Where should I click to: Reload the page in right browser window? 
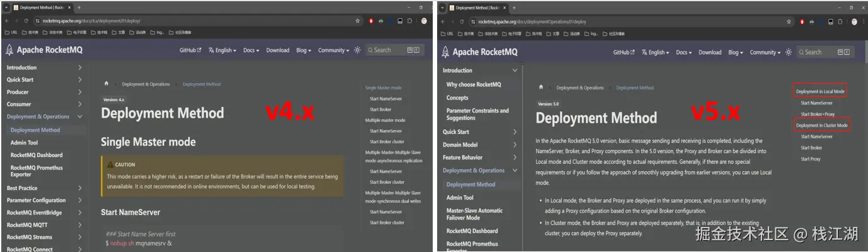[x=463, y=21]
